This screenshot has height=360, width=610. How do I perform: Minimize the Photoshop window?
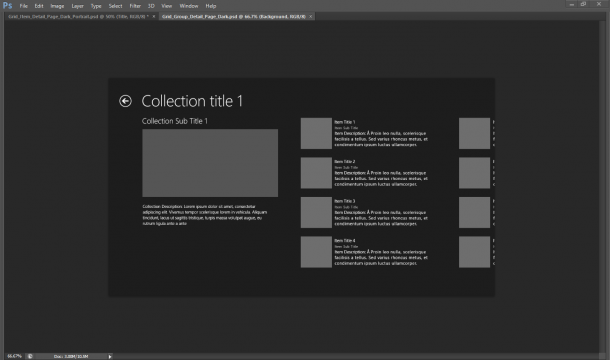click(x=571, y=4)
